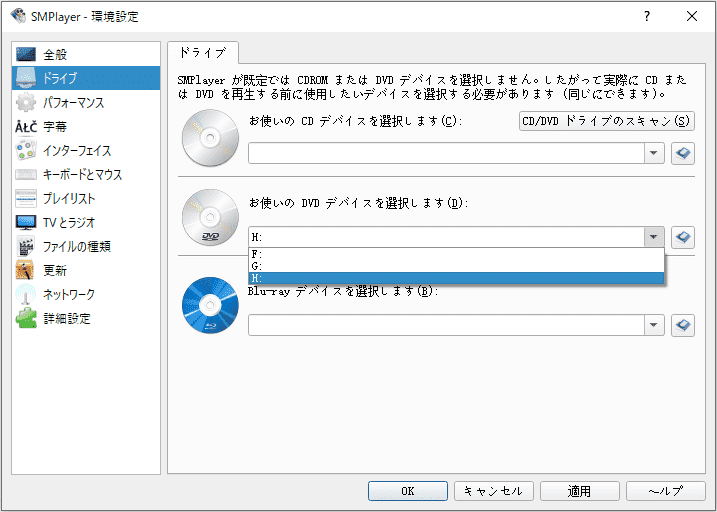
Task: Select キーボードとマウス in the sidebar
Action: (82, 174)
